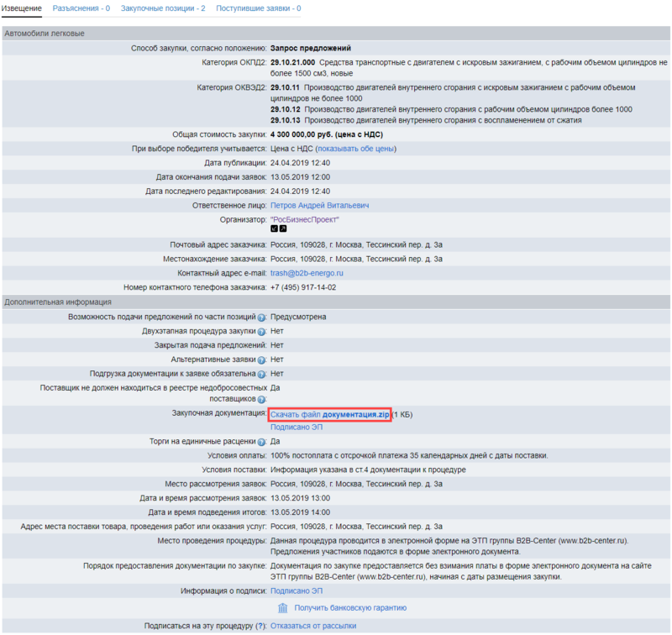Click help icon next to Альтернативные заявки

262,360
